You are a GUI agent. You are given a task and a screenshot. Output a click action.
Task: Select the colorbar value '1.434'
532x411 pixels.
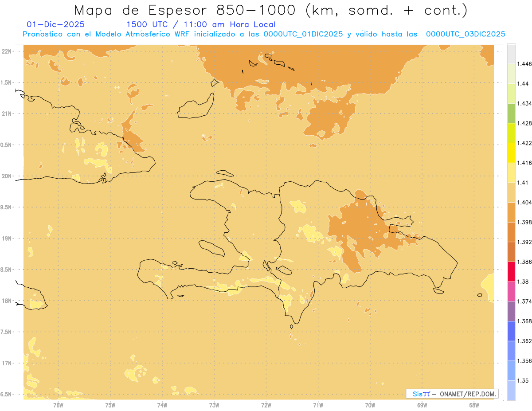point(524,103)
